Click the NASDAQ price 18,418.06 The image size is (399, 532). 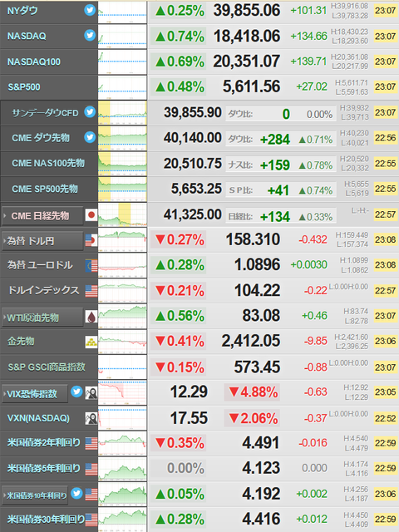[x=247, y=36]
